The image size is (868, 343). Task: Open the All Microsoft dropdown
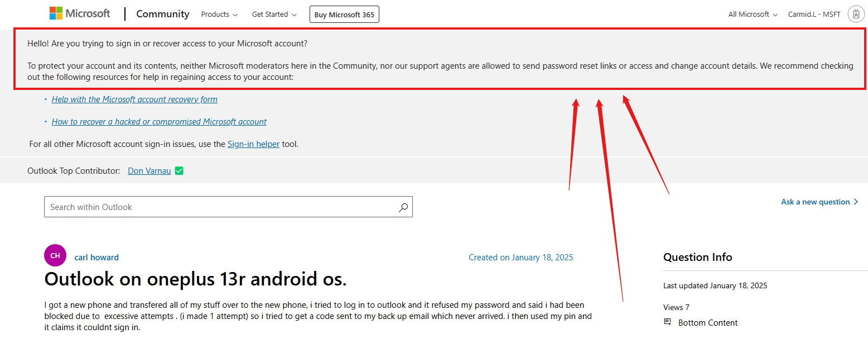tap(753, 15)
